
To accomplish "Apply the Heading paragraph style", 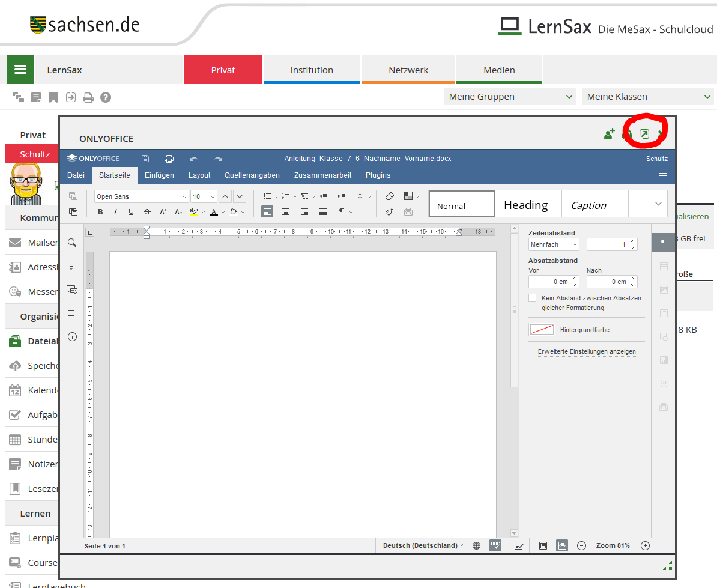I will [x=525, y=205].
